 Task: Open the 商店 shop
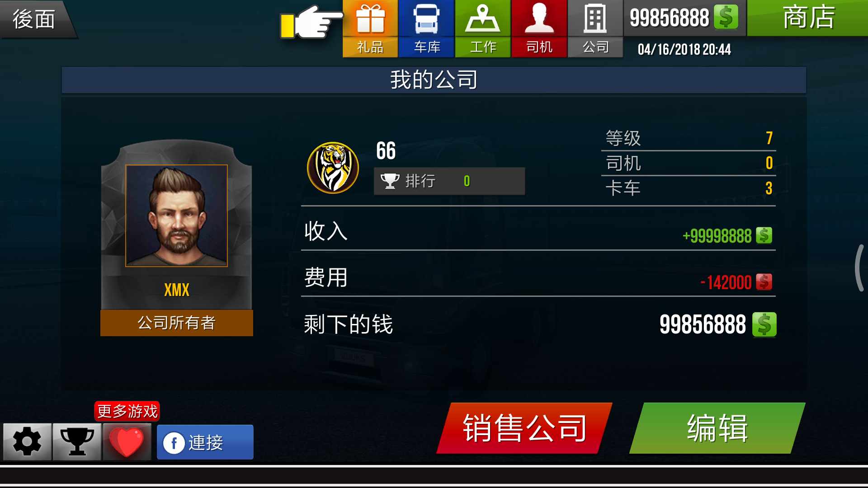807,18
